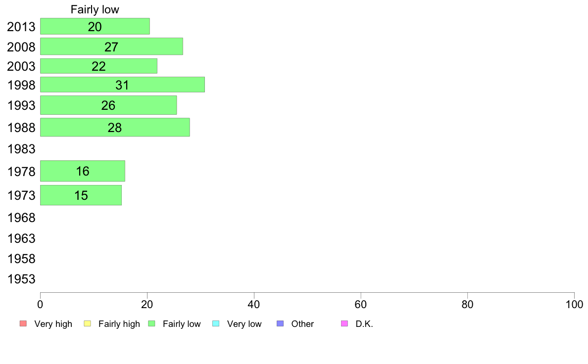This screenshot has height=364, width=588.
Task: Select the 1998 bar showing 31
Action: click(x=122, y=85)
